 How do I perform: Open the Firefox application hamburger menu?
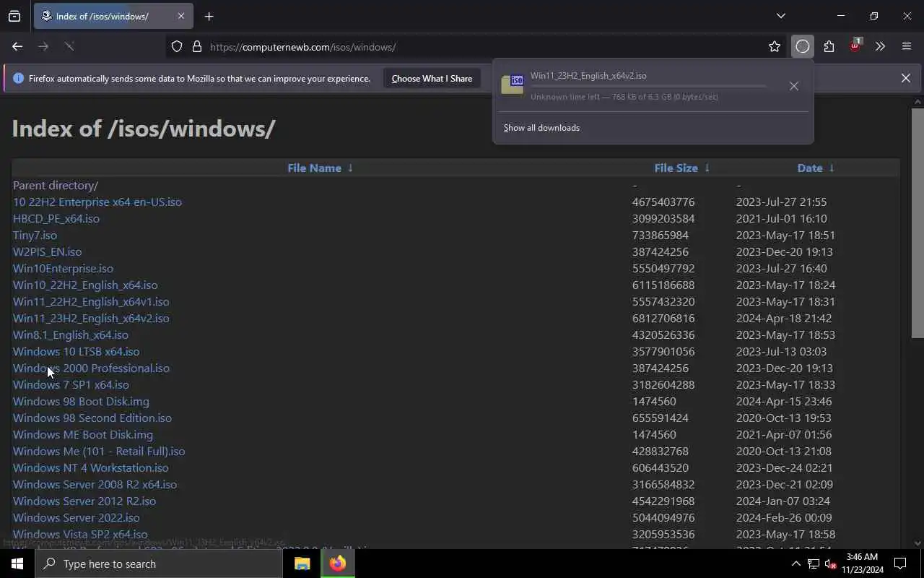(907, 47)
